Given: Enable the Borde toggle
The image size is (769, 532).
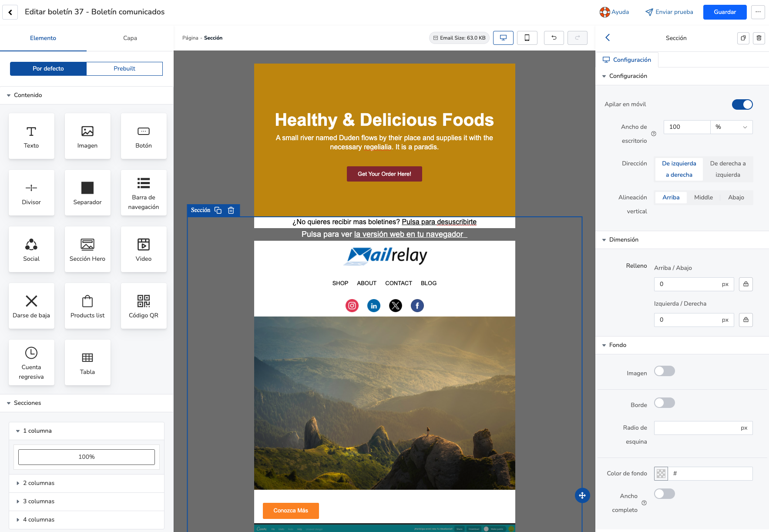Looking at the screenshot, I should (664, 403).
